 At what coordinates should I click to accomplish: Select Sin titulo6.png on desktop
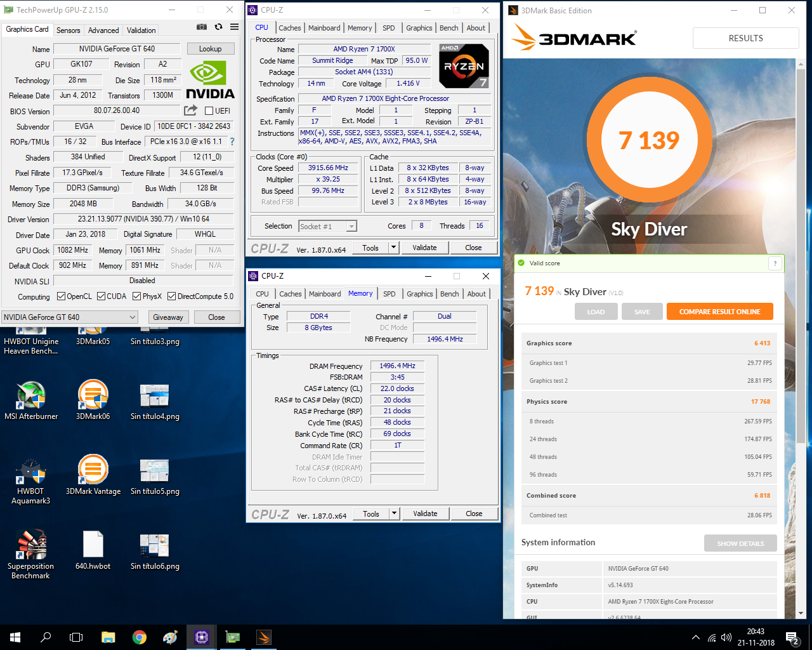[155, 552]
